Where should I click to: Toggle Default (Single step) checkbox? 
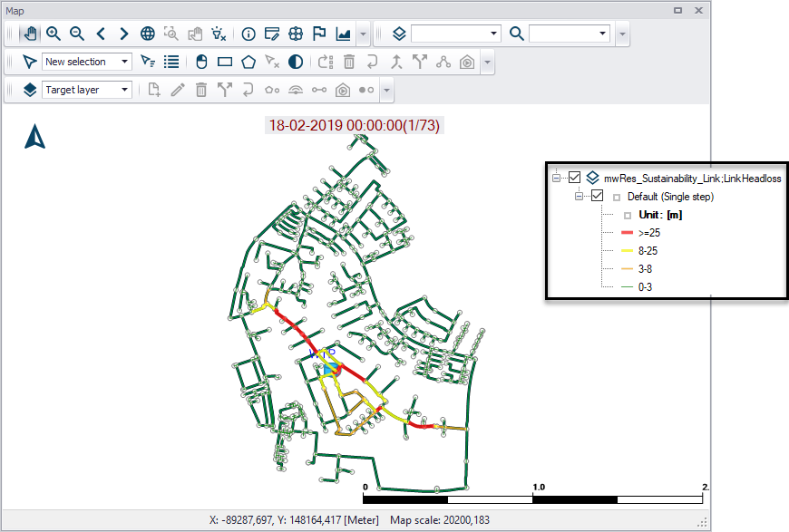coord(597,196)
